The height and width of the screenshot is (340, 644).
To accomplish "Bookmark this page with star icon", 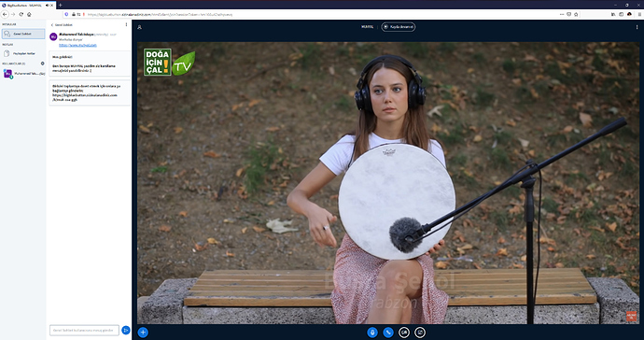I will 576,14.
